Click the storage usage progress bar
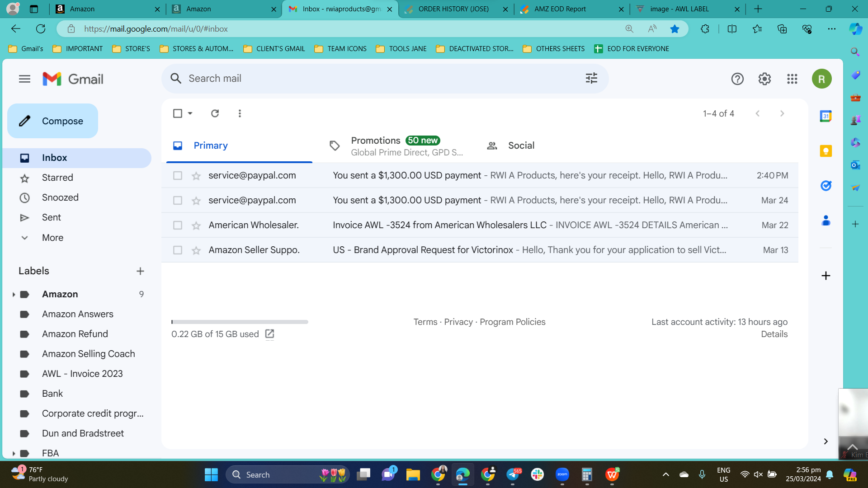Image resolution: width=868 pixels, height=488 pixels. (x=240, y=322)
